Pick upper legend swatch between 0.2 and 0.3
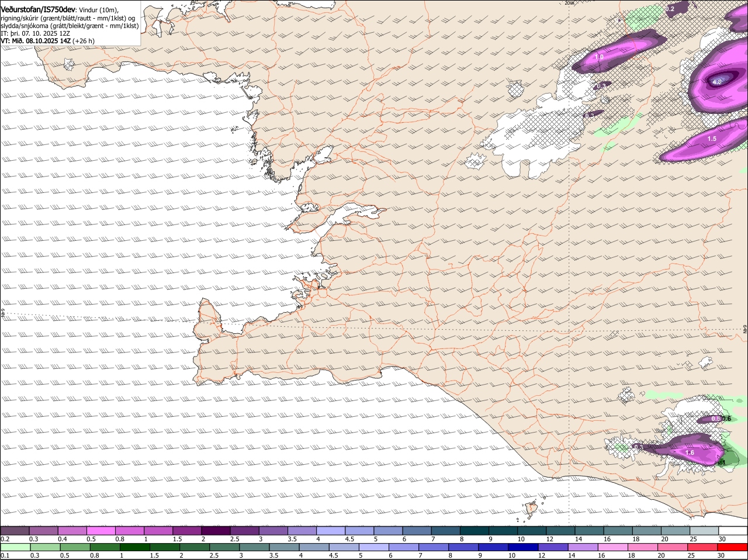Screen dimensions: 748x560 coord(15,531)
